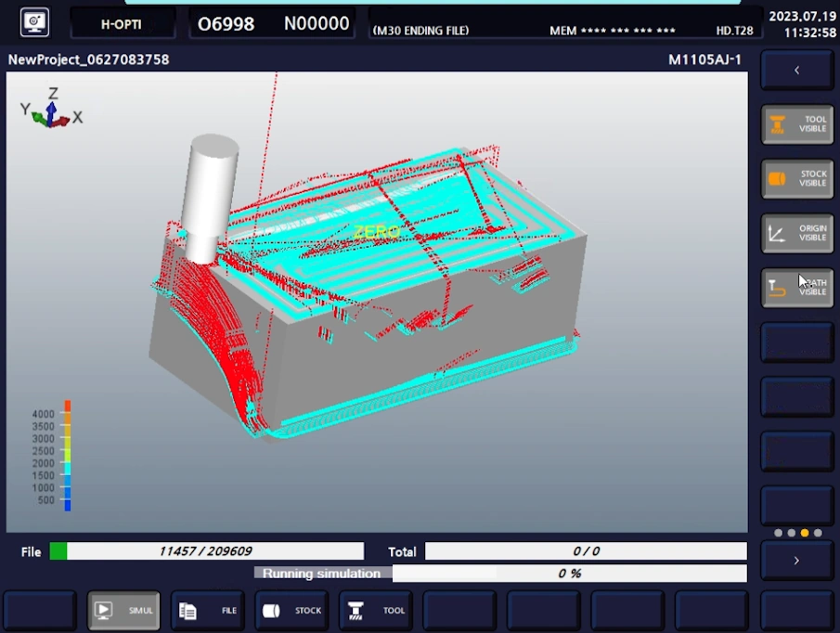Image resolution: width=840 pixels, height=633 pixels.
Task: Select the STOCK softkey in bottom bar
Action: click(291, 611)
